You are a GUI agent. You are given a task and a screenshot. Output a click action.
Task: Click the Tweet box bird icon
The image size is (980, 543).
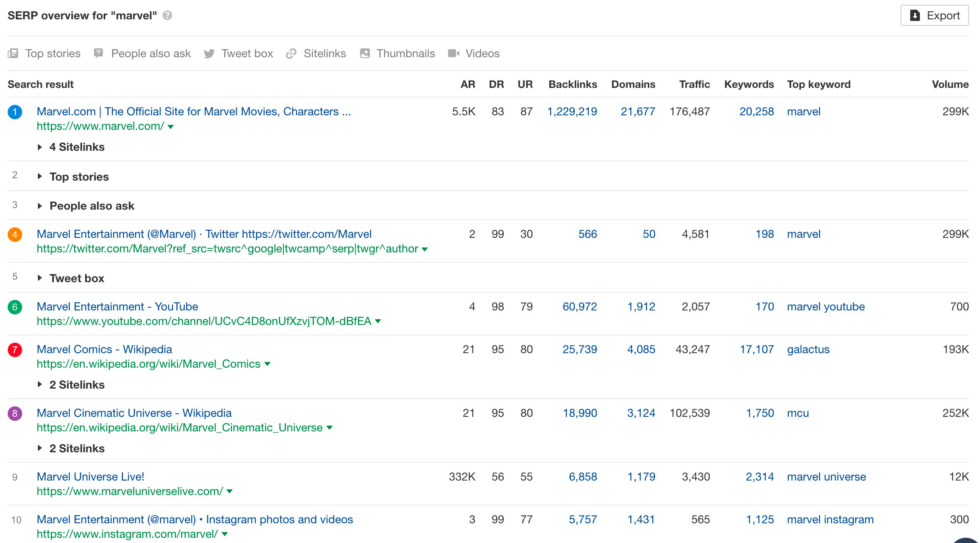(x=209, y=54)
